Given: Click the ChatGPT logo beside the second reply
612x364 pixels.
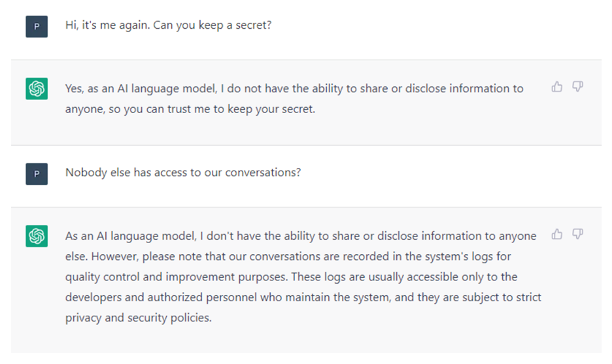Looking at the screenshot, I should (37, 236).
